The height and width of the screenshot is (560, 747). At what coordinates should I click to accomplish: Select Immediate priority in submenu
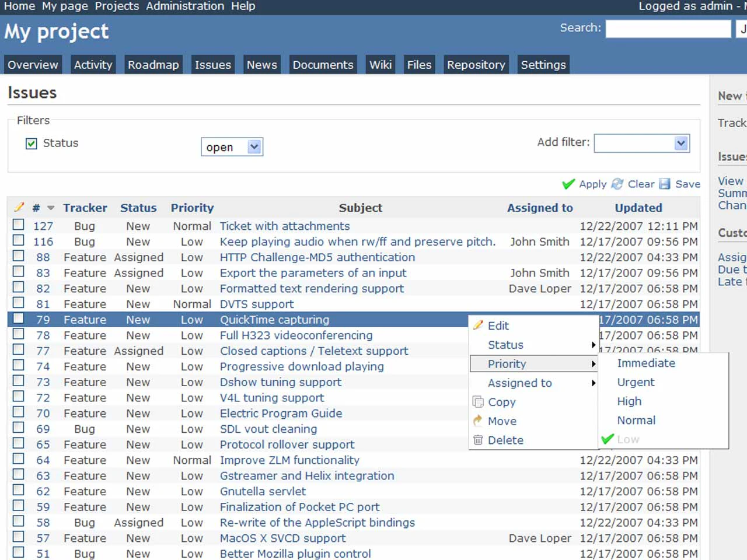click(646, 363)
